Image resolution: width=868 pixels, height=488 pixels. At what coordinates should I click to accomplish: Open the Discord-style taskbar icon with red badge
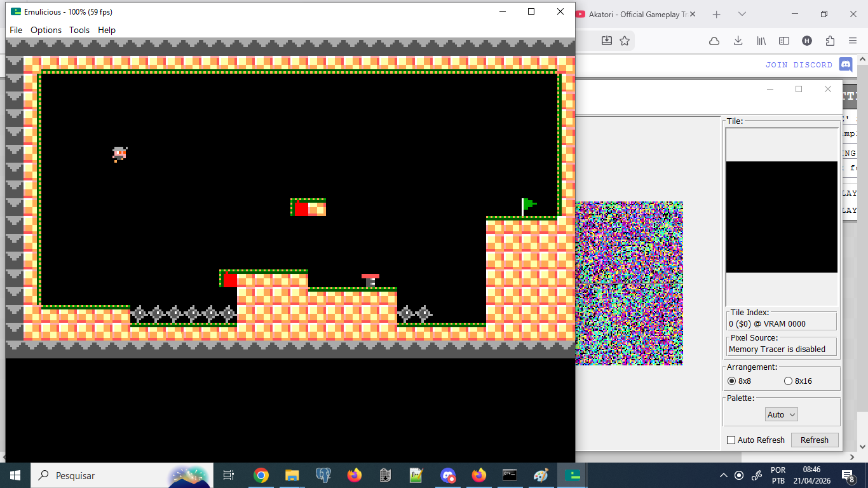448,475
